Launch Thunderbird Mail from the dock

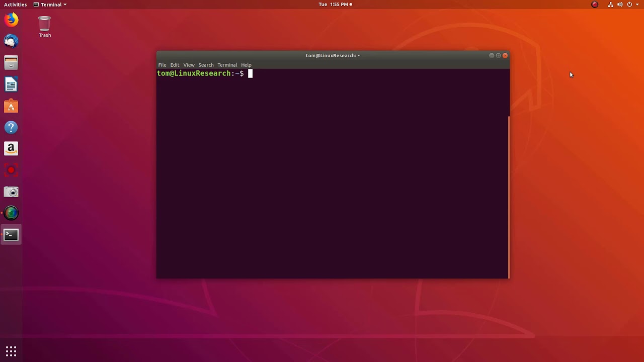[x=11, y=41]
